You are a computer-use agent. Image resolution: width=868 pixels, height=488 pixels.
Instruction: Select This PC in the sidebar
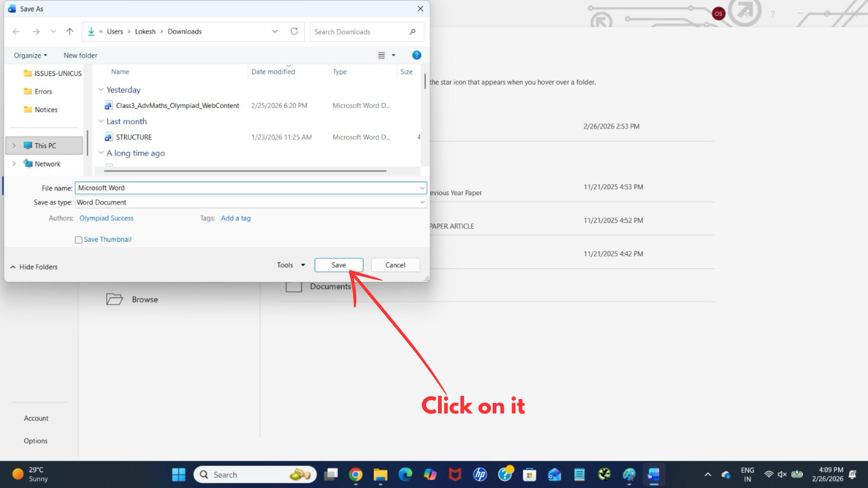pyautogui.click(x=45, y=145)
